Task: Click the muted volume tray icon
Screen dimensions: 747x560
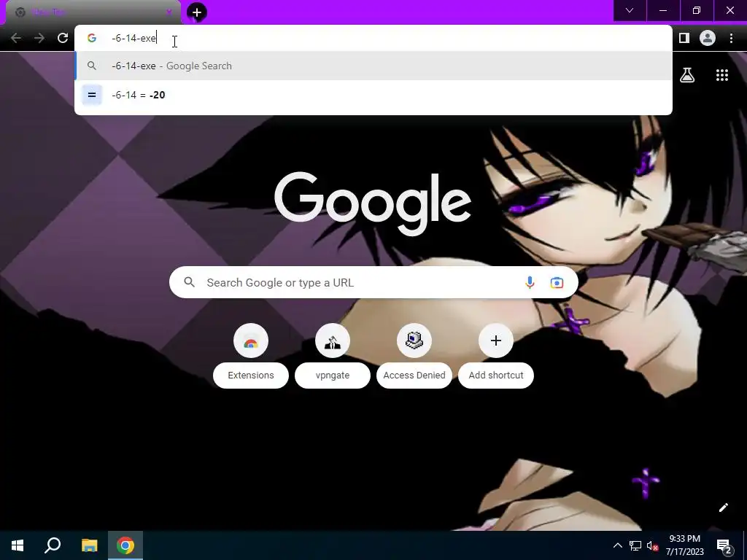Action: point(652,545)
